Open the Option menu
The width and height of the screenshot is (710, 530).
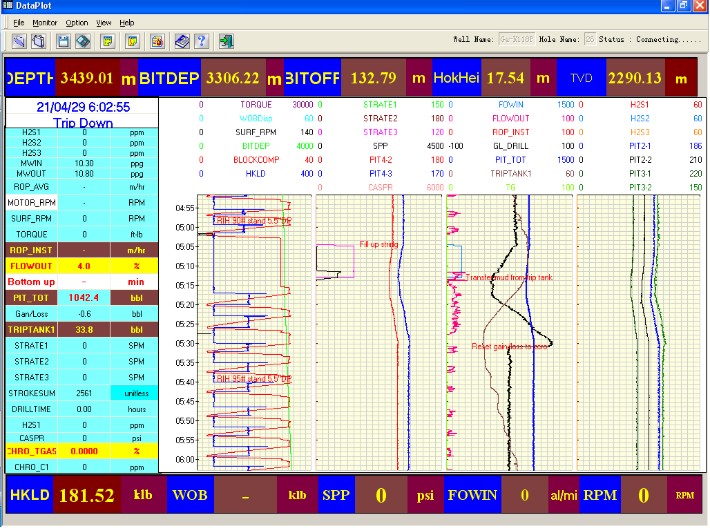pyautogui.click(x=77, y=21)
